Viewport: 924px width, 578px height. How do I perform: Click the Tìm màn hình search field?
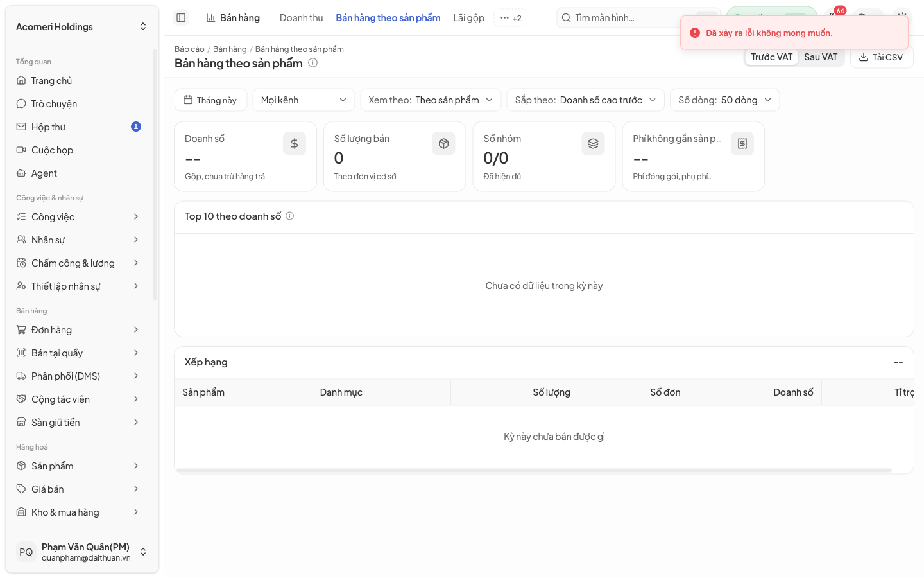[638, 18]
